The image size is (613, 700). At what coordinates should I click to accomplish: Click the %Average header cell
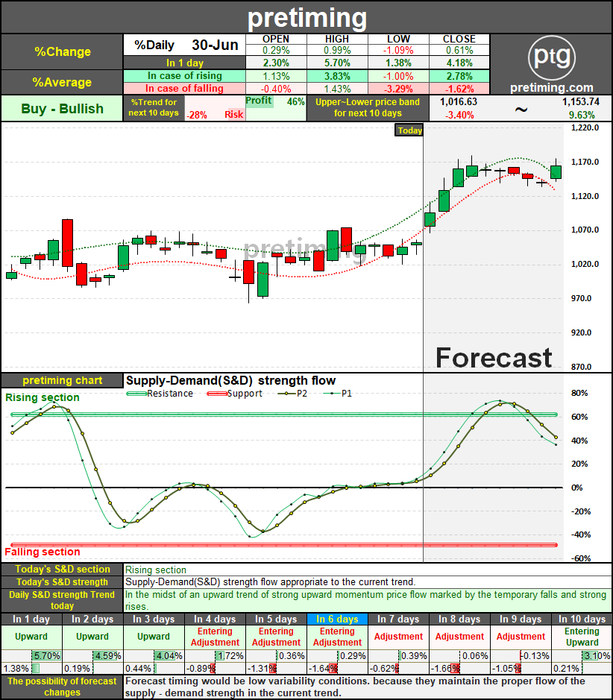pos(62,82)
